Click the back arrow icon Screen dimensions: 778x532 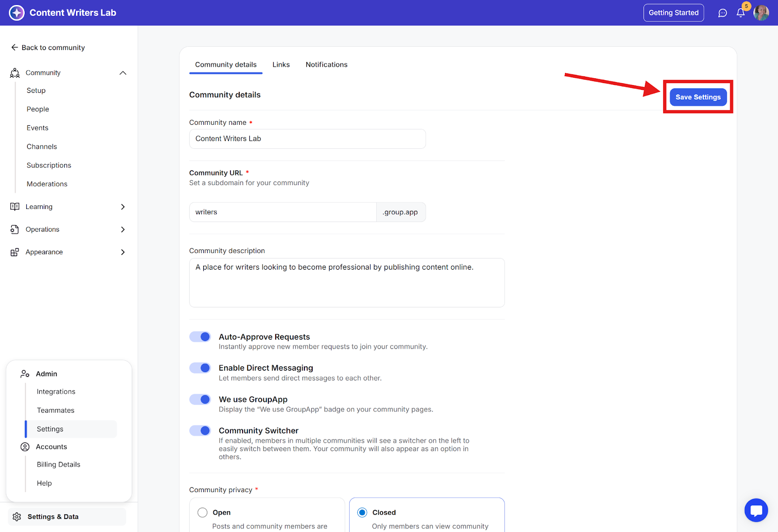(x=15, y=48)
